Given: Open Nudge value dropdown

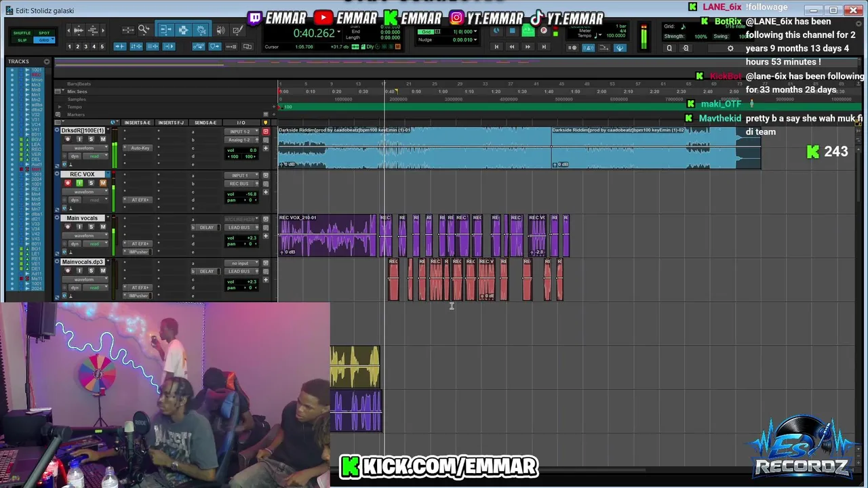Looking at the screenshot, I should click(x=475, y=39).
